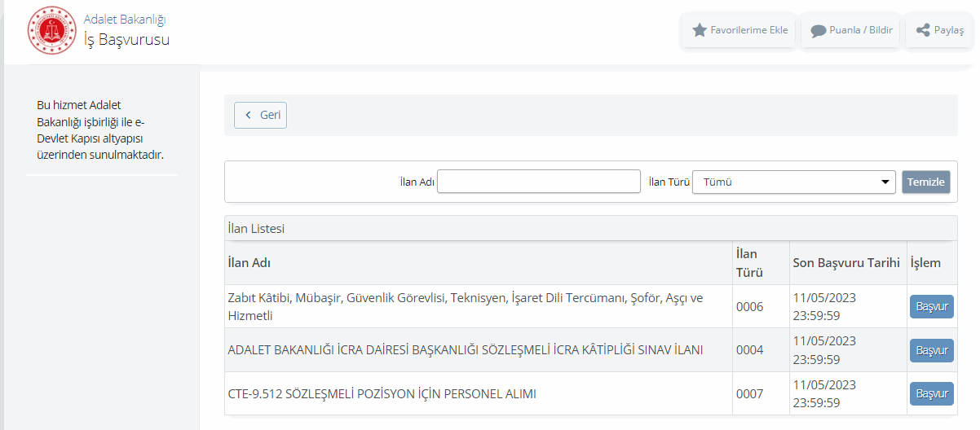This screenshot has height=430, width=980.
Task: Expand the İlan Türü dropdown
Action: click(793, 182)
